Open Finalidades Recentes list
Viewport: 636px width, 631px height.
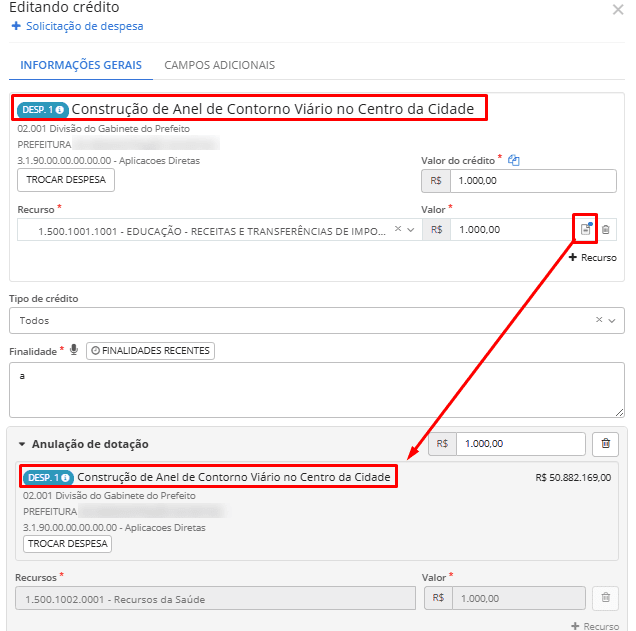coord(151,351)
